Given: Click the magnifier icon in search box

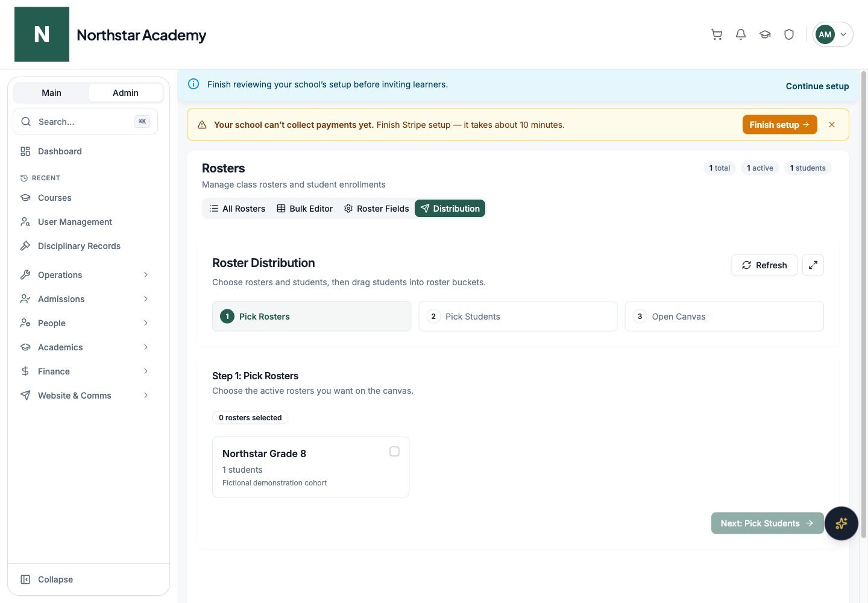Looking at the screenshot, I should pyautogui.click(x=26, y=122).
